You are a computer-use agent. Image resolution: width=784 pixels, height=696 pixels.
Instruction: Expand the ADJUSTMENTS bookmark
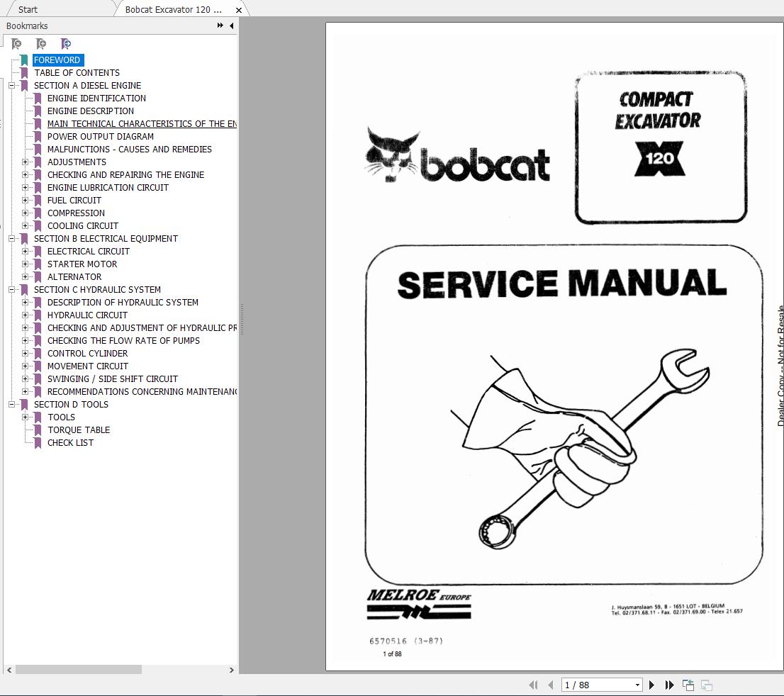click(26, 162)
